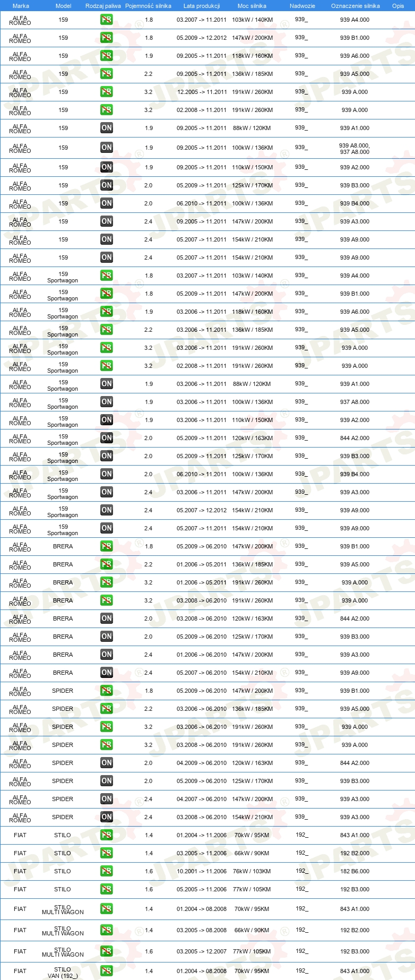Click PB icon in Brera 3.2 03.2008 row
The height and width of the screenshot is (980, 415).
tap(107, 600)
